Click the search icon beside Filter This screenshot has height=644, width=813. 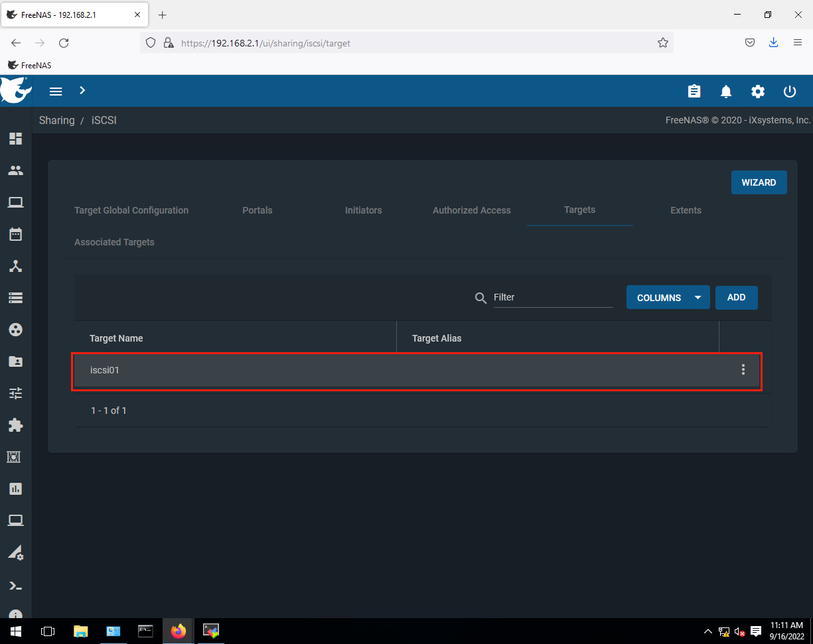(481, 298)
